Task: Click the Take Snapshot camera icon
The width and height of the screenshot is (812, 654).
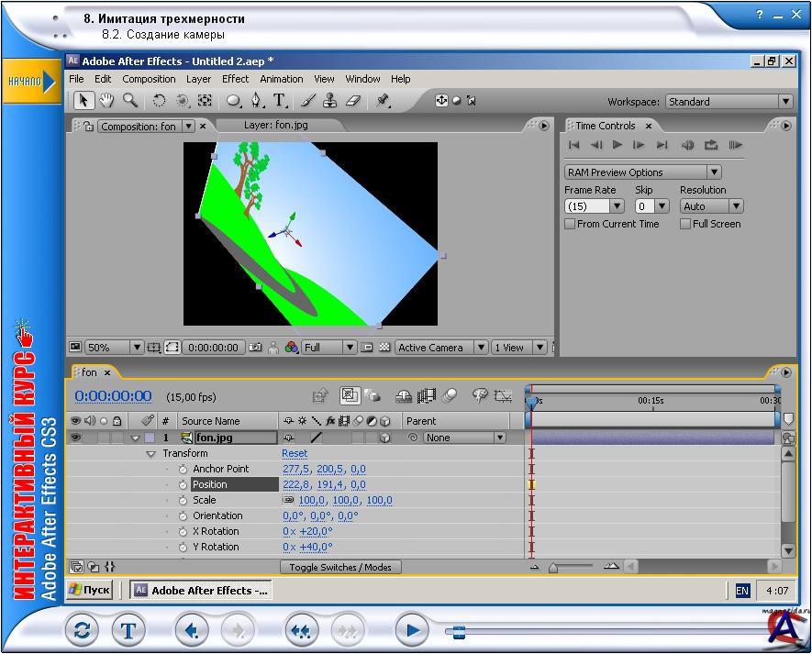Action: [x=255, y=348]
